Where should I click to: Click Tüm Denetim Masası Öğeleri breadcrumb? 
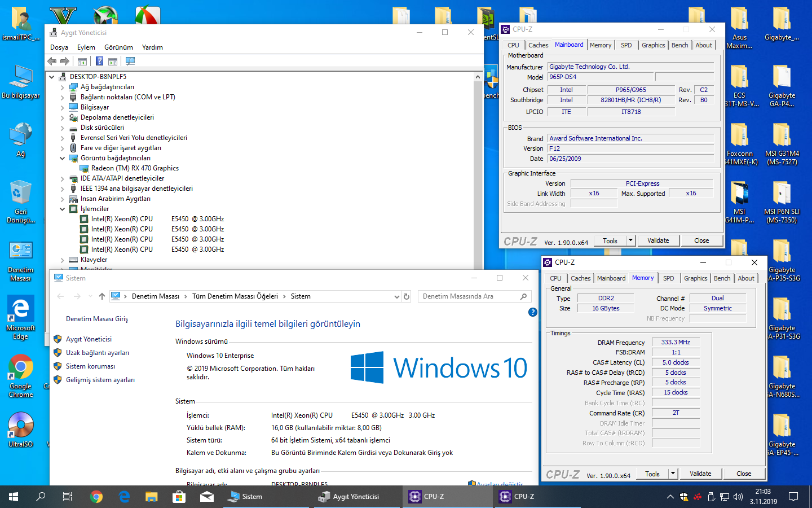235,296
